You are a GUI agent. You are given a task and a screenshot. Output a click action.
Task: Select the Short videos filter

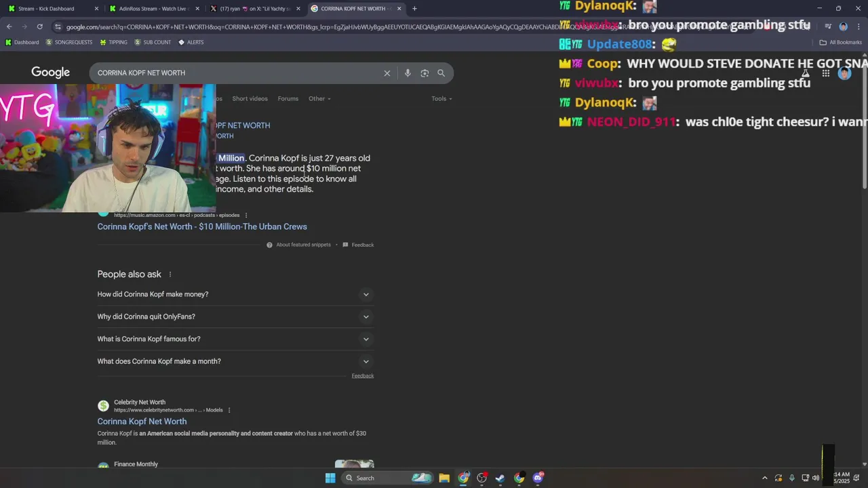[x=250, y=99]
